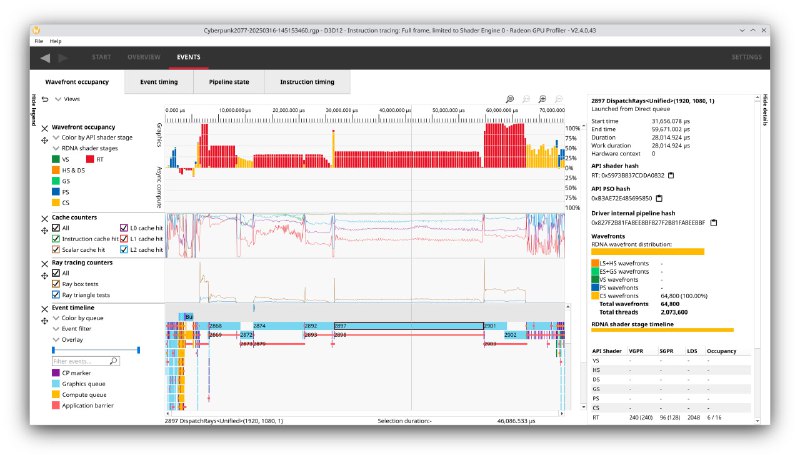Toggle the Instruction cache hit checkbox

click(56, 239)
